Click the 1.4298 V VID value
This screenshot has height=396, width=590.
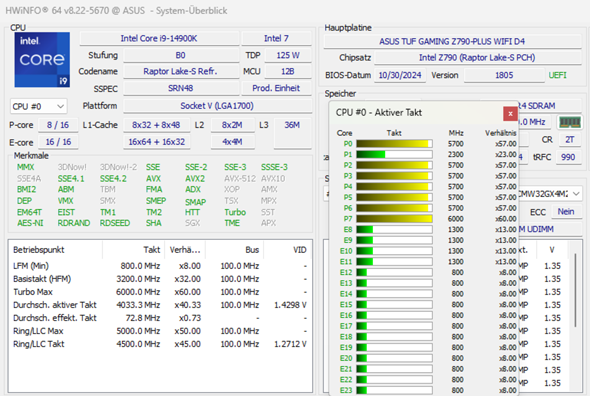(x=290, y=305)
